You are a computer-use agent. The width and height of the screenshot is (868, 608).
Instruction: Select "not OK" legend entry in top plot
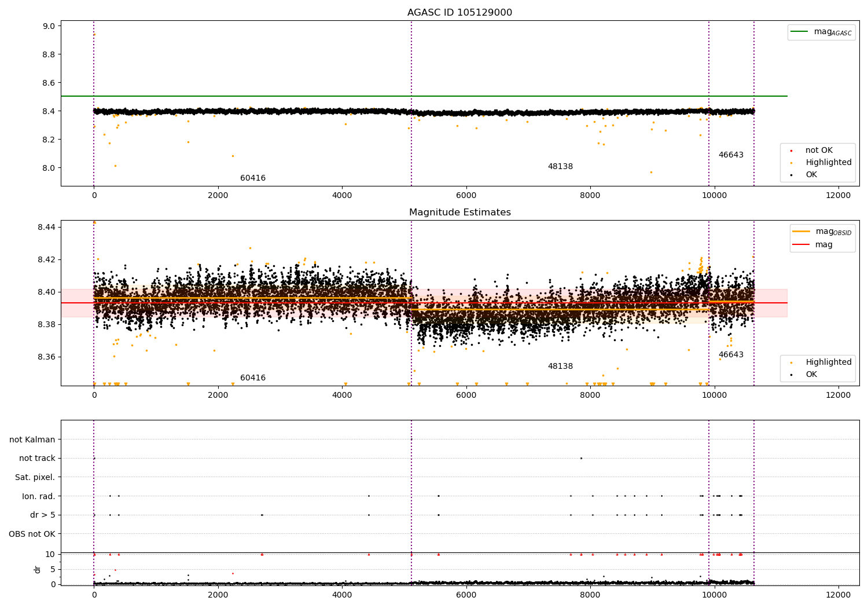pos(811,151)
